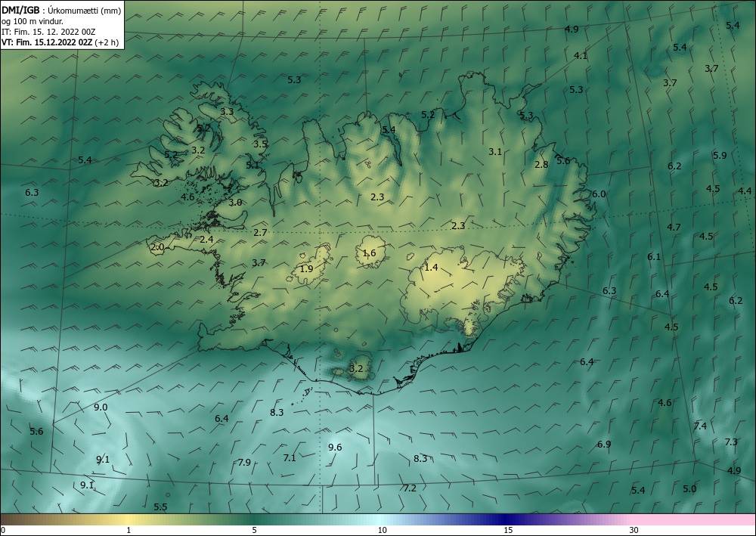Click the 4.1 precipitable water value
Image resolution: width=756 pixels, height=536 pixels.
click(x=581, y=55)
